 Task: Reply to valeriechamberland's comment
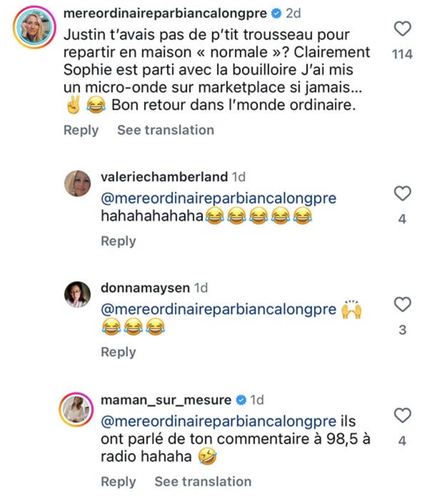pos(119,242)
